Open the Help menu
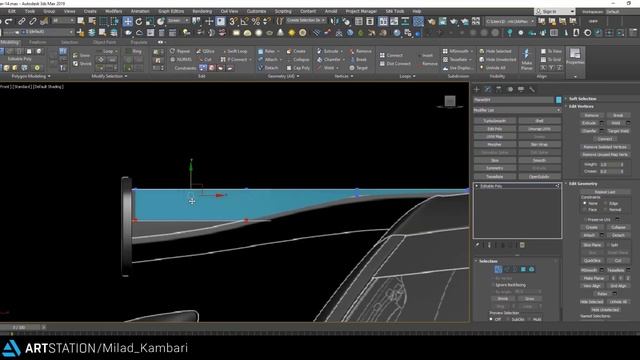The image size is (640, 360). 417,11
